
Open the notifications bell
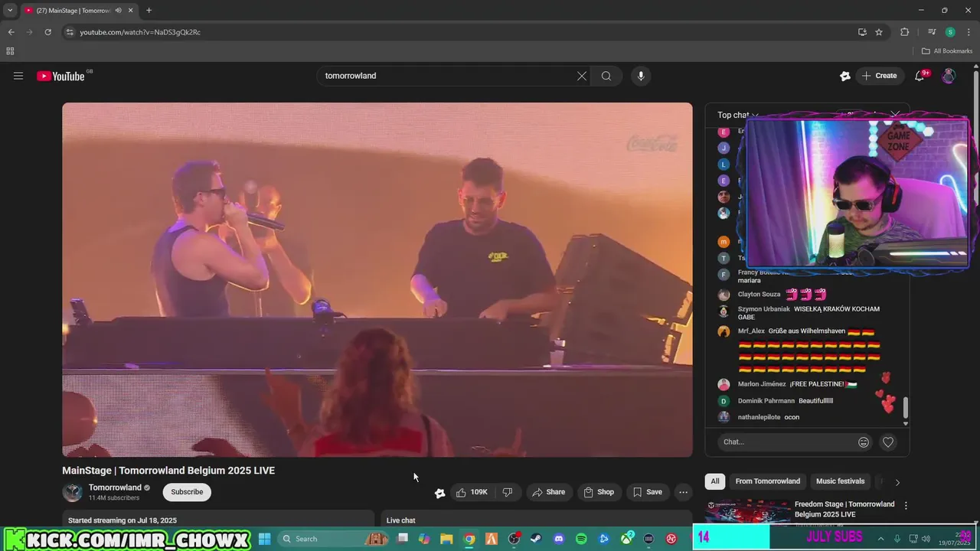pos(920,76)
